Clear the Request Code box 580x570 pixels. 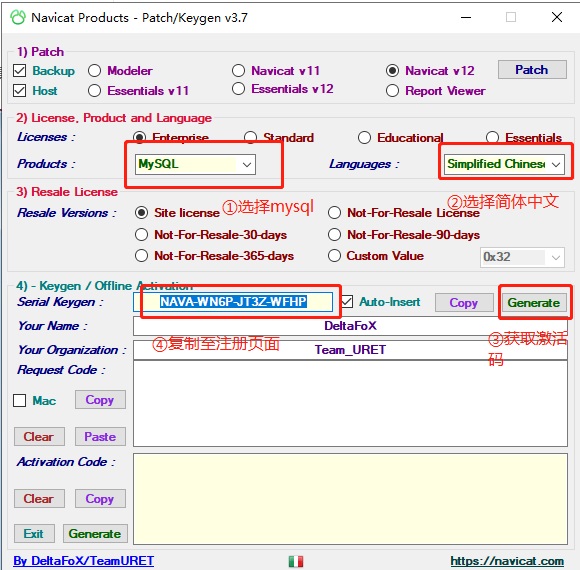[39, 436]
